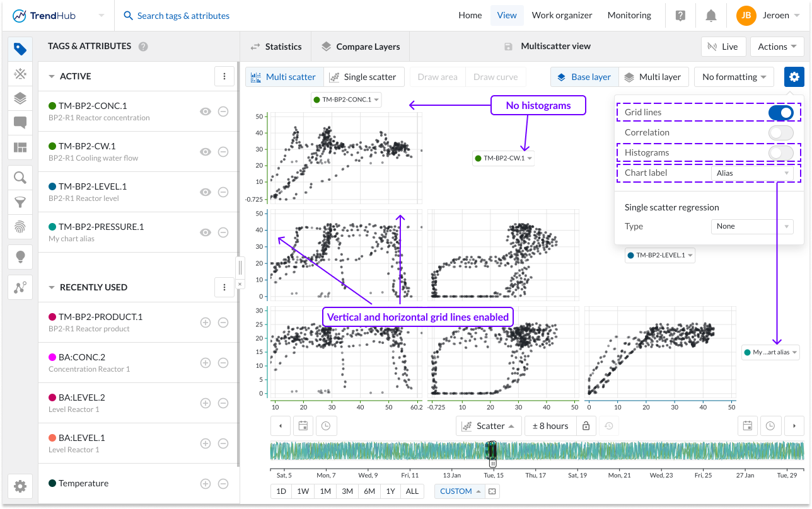Switch to the Compare Layers tab

point(361,47)
